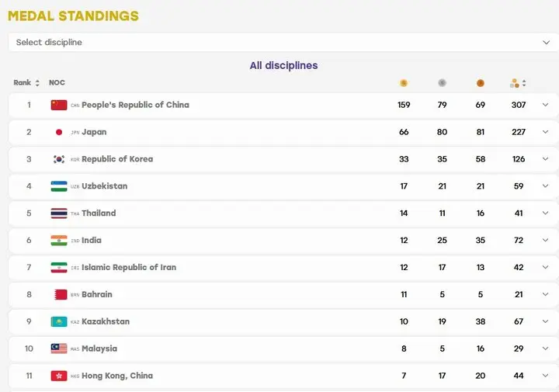
Task: Click the Thailand flag icon
Action: click(59, 213)
